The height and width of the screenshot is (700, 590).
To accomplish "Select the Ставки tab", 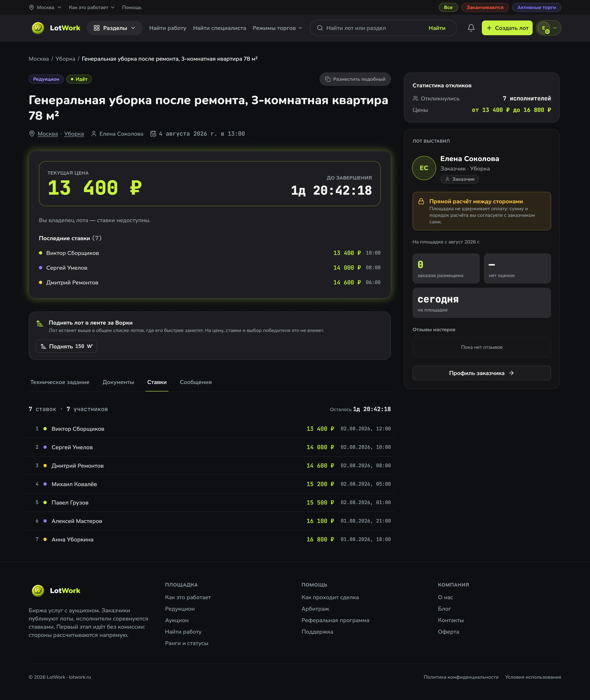I will [x=157, y=382].
